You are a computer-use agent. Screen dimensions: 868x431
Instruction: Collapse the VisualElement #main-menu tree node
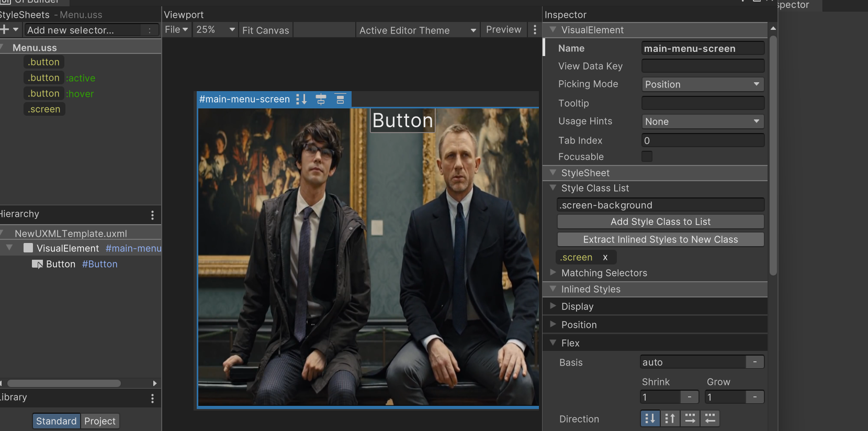pyautogui.click(x=9, y=248)
